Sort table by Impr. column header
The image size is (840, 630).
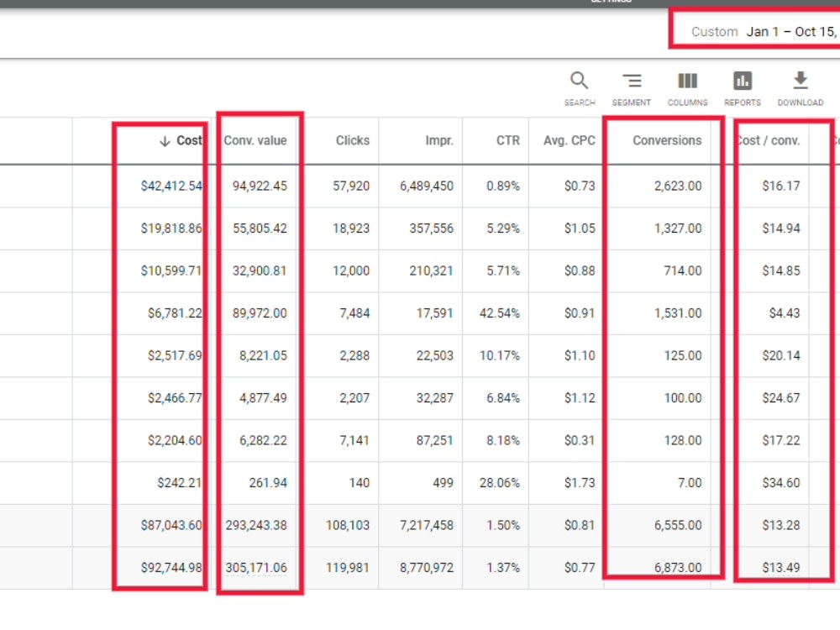[x=439, y=140]
